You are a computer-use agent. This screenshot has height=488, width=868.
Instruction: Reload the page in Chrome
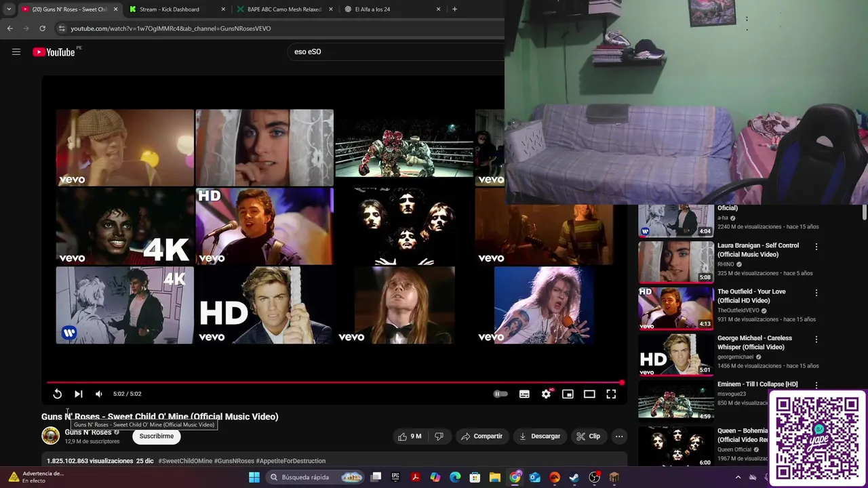click(x=42, y=28)
